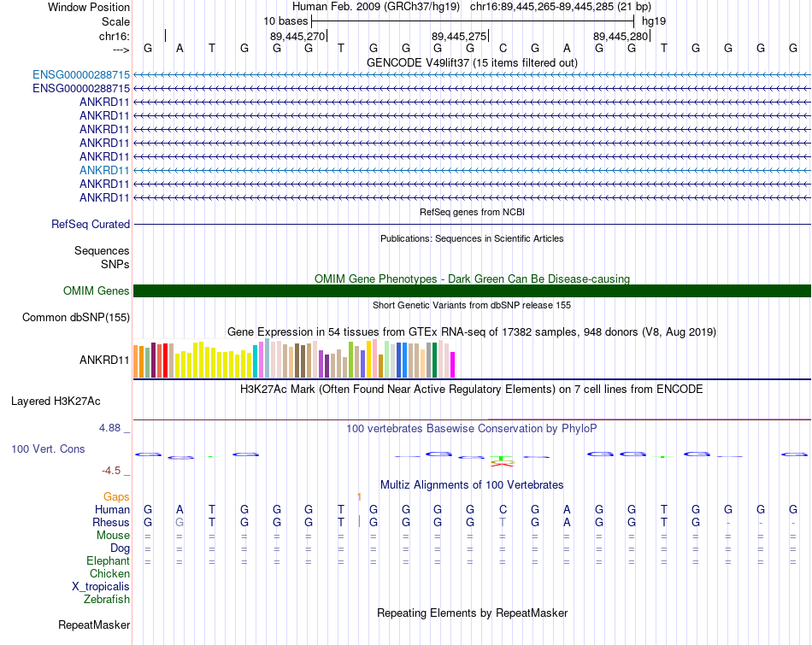Click the GTEx Gene Expression track title
Screen dimensions: 812x645
[472, 331]
